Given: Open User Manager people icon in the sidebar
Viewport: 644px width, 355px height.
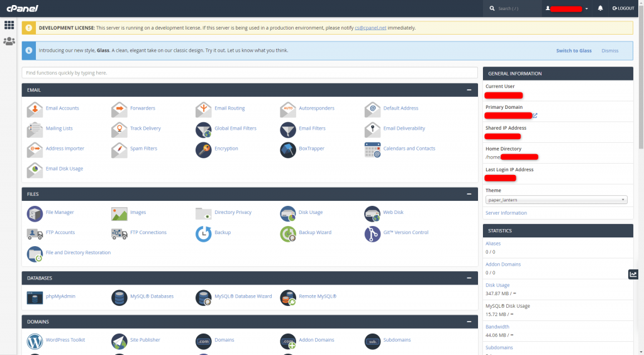Looking at the screenshot, I should click(x=9, y=41).
